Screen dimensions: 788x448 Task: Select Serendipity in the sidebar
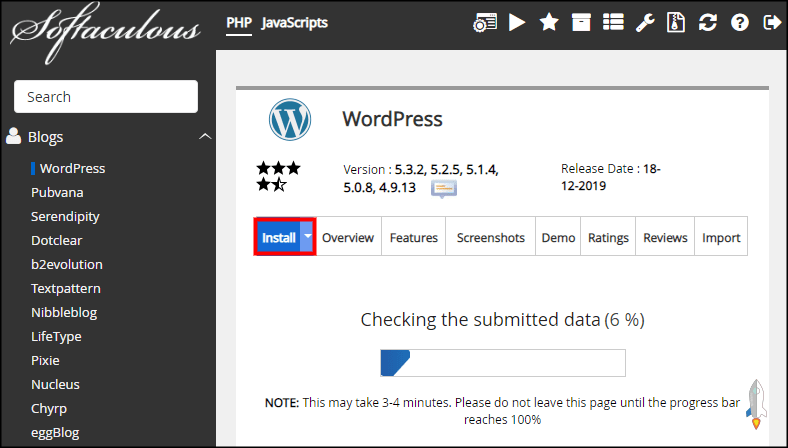point(65,217)
